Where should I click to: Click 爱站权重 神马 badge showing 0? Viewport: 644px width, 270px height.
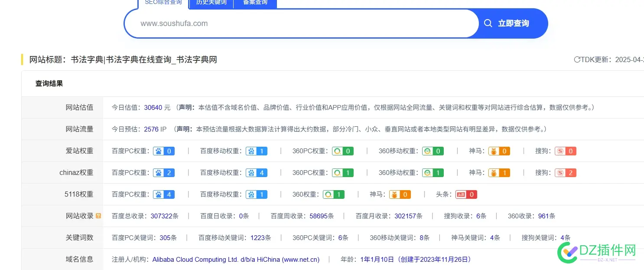[499, 151]
